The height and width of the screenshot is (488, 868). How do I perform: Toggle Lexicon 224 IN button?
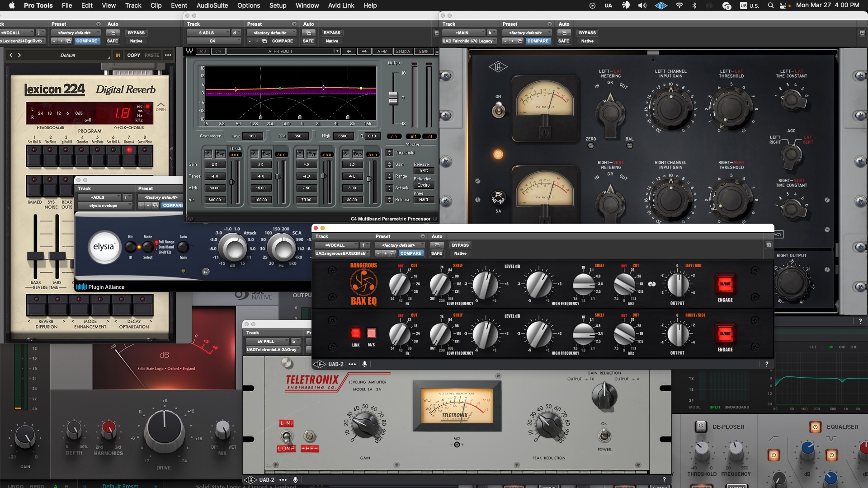(x=118, y=55)
